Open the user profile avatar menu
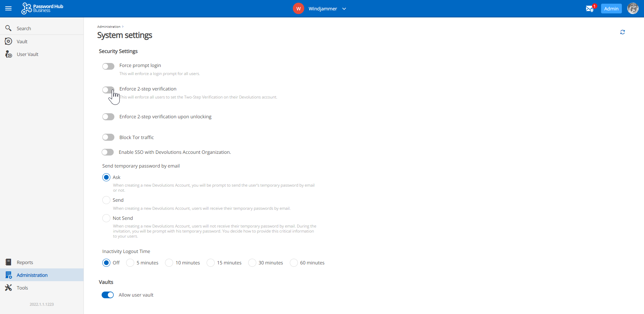Screen dimensions: 644x314 pyautogui.click(x=633, y=8)
